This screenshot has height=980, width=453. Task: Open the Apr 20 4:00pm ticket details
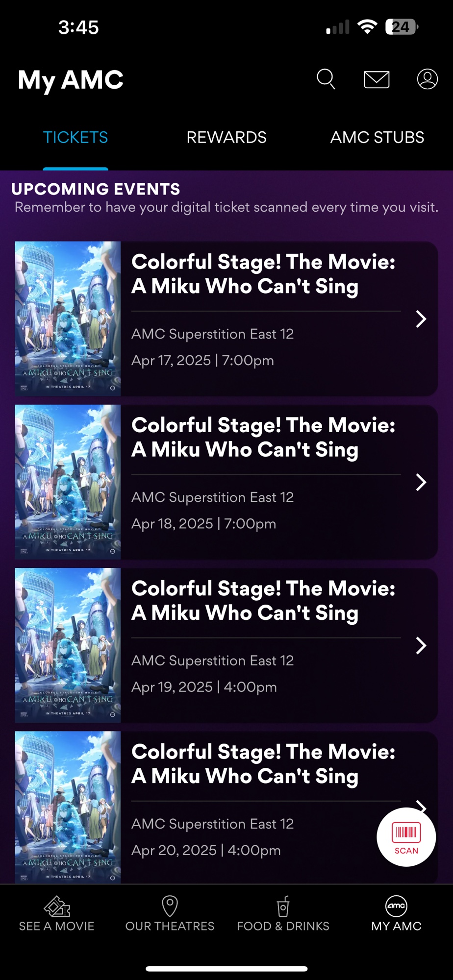(x=206, y=850)
